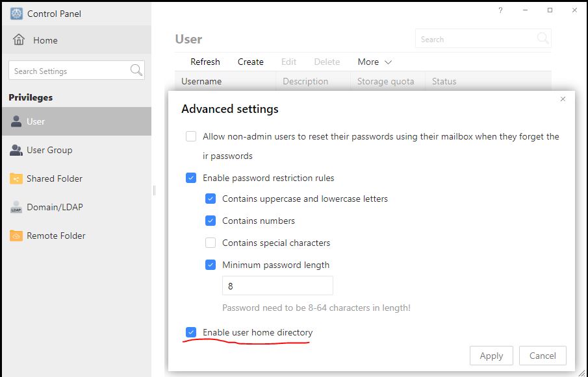
Task: Close the Advanced settings dialog
Action: coord(563,99)
